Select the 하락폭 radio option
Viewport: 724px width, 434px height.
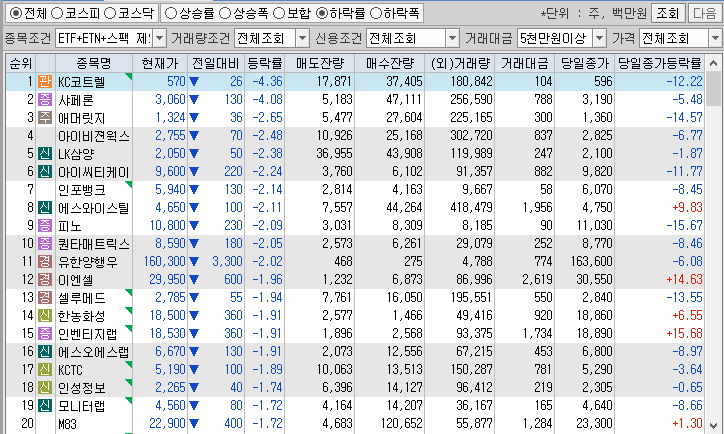[x=376, y=13]
